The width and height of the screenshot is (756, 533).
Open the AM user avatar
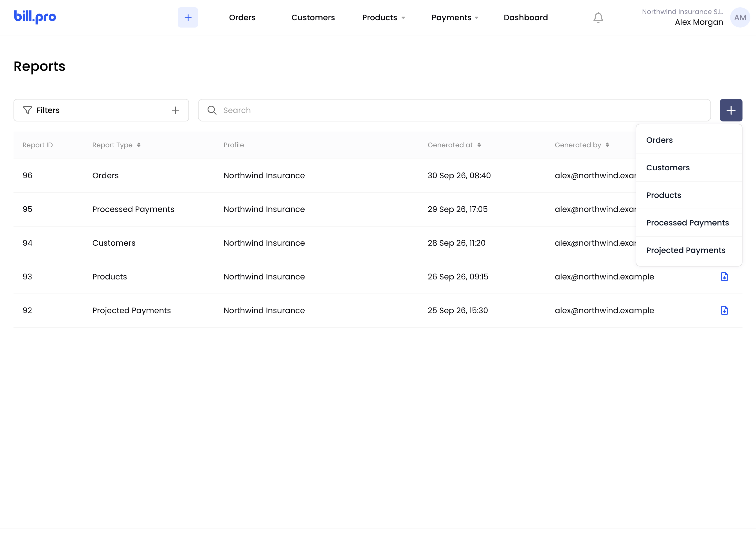(740, 17)
